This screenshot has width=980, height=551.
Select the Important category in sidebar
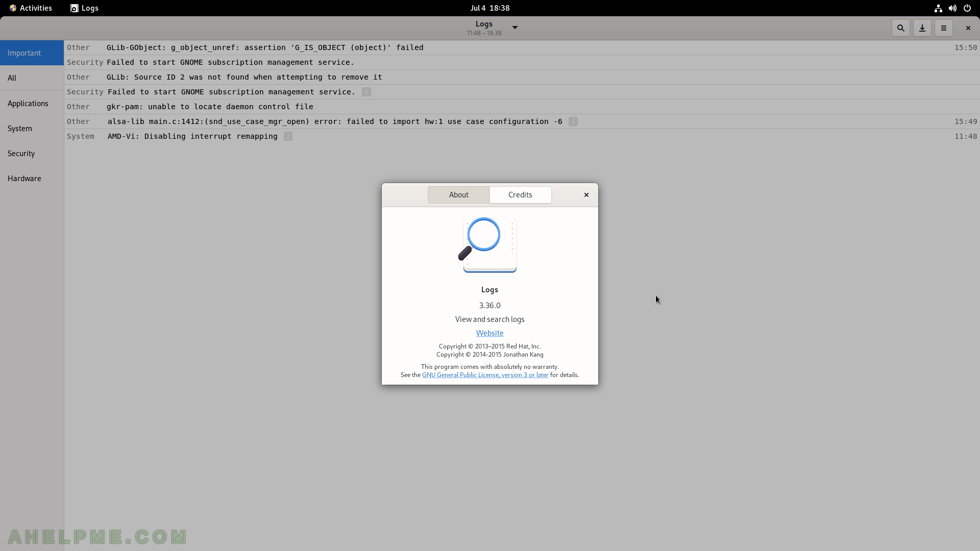(32, 53)
